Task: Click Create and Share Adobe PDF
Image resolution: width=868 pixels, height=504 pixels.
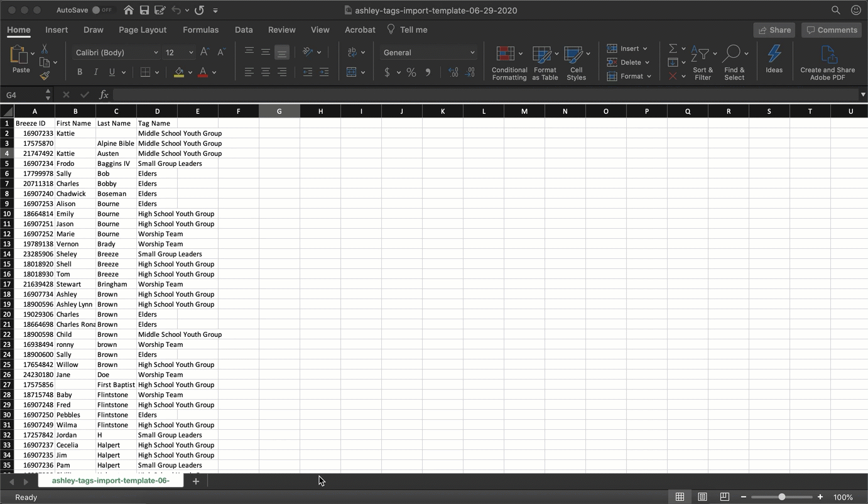Action: (x=827, y=63)
